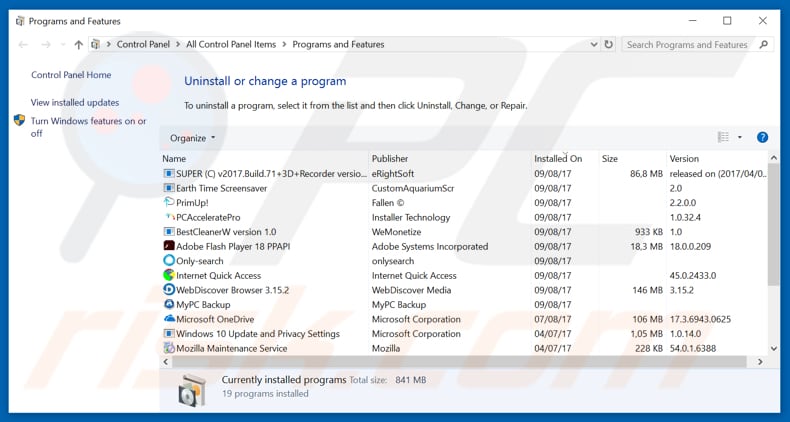
Task: Expand the address bar history dropdown
Action: [594, 44]
